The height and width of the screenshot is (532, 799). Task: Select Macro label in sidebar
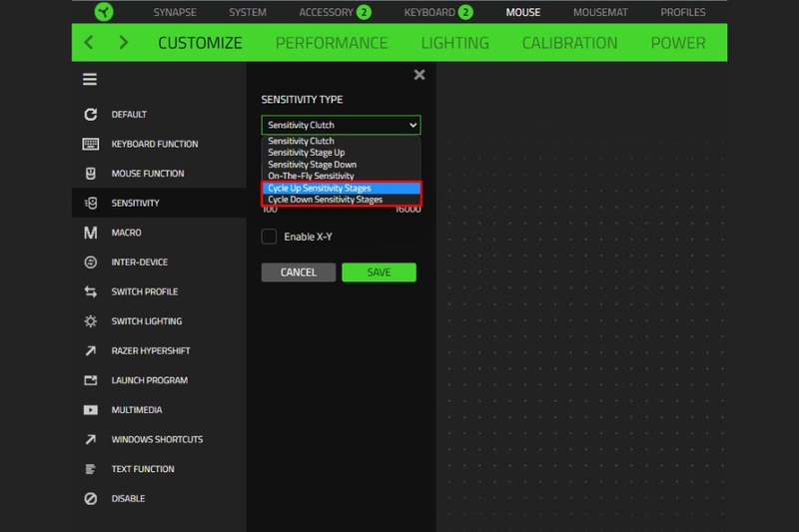click(x=127, y=233)
